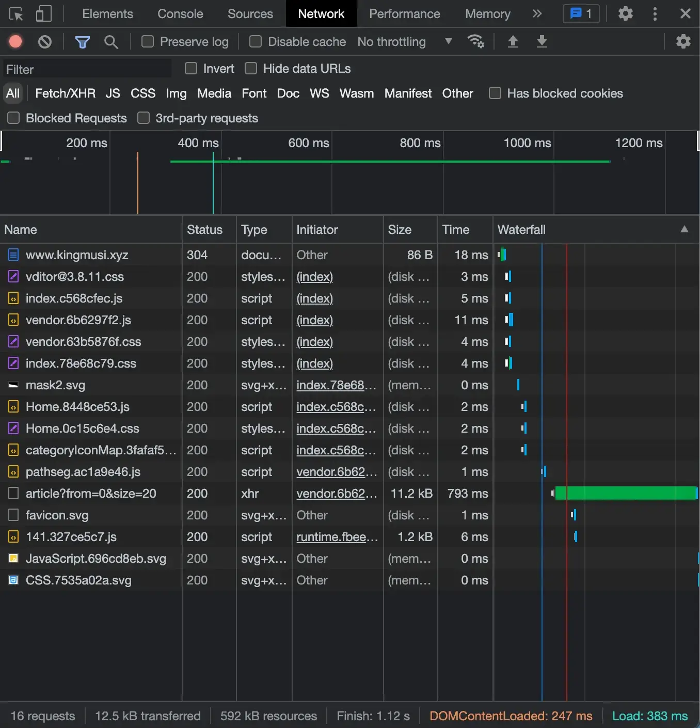Toggle the filter funnel icon
The width and height of the screenshot is (700, 728).
coord(82,41)
